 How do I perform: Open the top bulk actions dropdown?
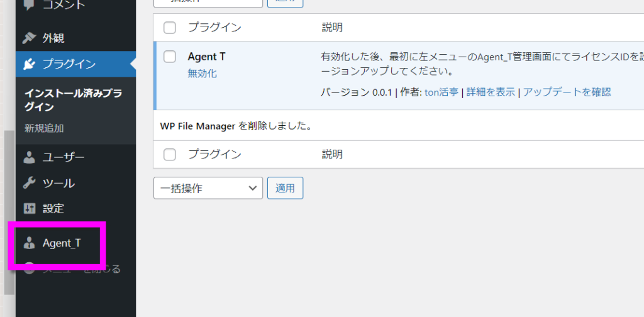pos(208,2)
